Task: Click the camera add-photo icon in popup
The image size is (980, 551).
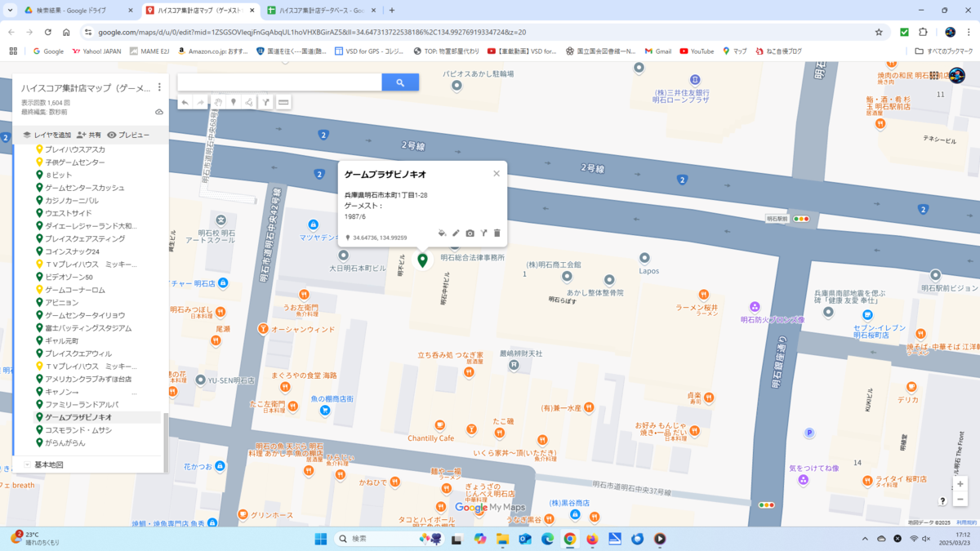Action: [470, 233]
